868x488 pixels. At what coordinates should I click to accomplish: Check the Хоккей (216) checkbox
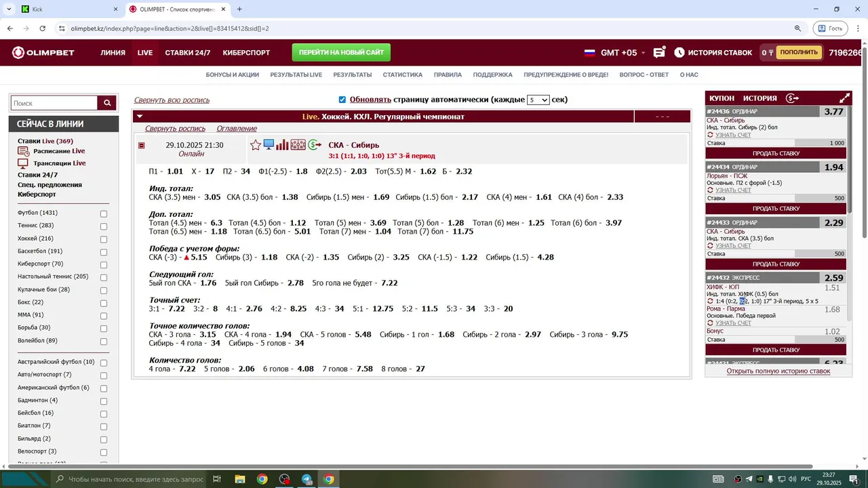104,239
